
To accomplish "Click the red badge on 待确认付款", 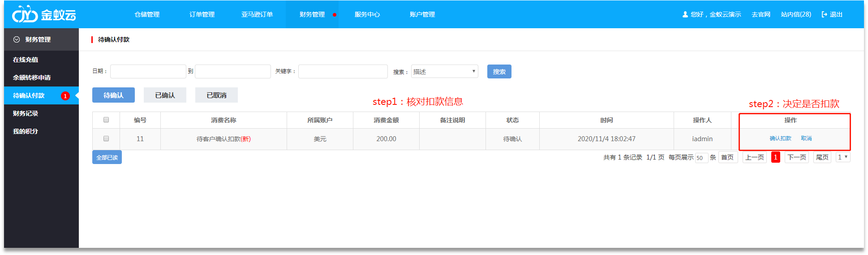I will [x=65, y=96].
